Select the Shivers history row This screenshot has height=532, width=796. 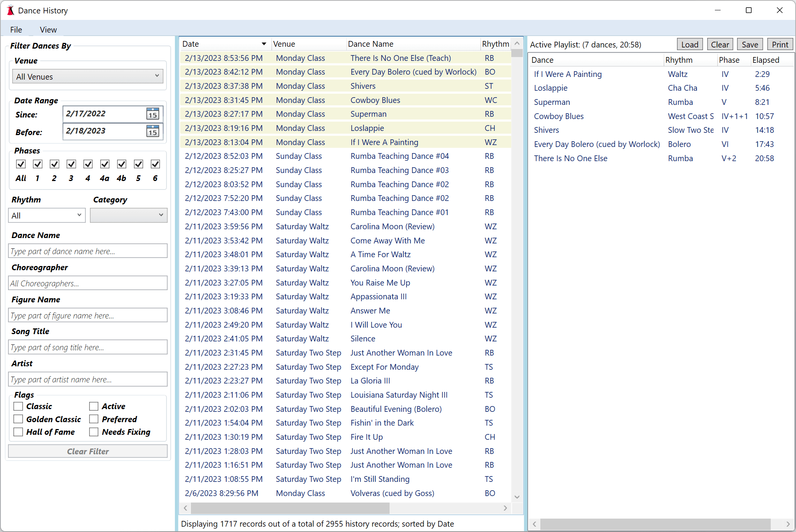(346, 86)
